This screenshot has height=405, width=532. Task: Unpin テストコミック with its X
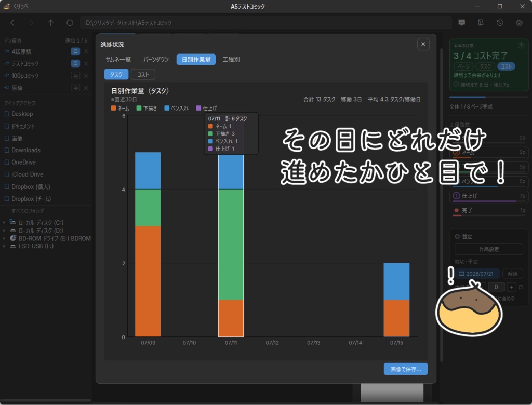[x=86, y=63]
